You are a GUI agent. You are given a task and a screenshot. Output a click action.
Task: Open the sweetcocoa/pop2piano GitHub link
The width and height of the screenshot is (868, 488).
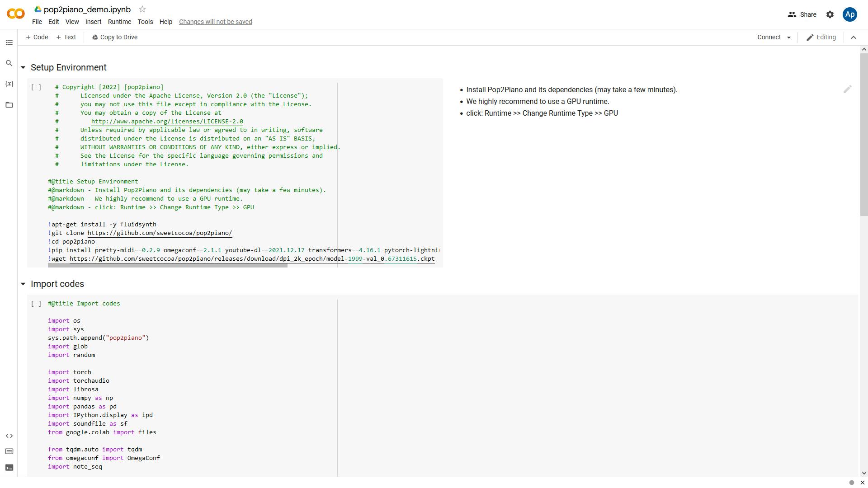click(x=160, y=233)
